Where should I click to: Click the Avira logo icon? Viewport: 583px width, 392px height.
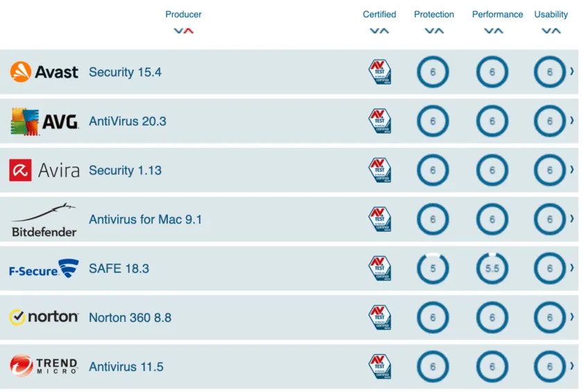point(20,170)
